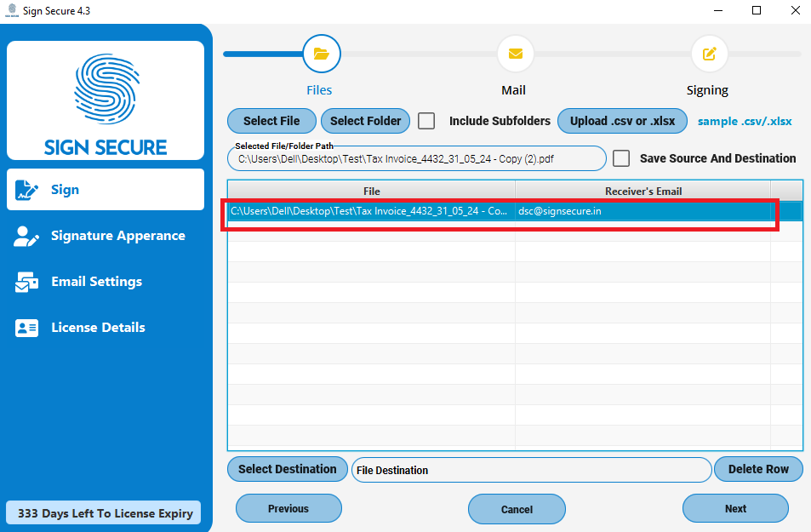Click the Signing pencil step icon

(709, 54)
